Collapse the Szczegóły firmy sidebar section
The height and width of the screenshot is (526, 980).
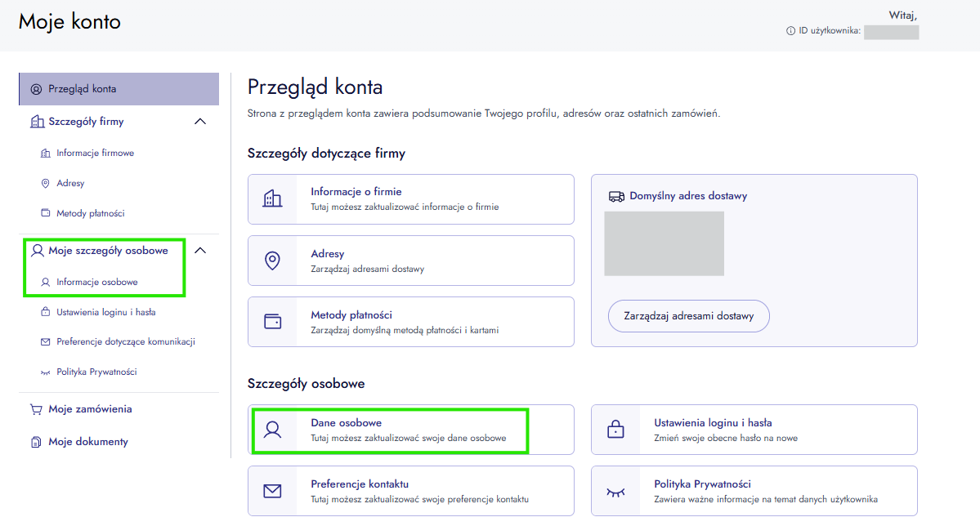200,121
